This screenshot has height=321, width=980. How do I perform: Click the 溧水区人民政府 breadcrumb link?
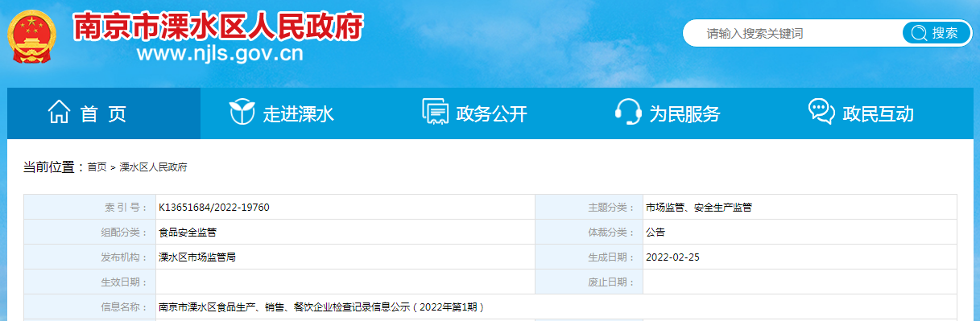click(153, 167)
